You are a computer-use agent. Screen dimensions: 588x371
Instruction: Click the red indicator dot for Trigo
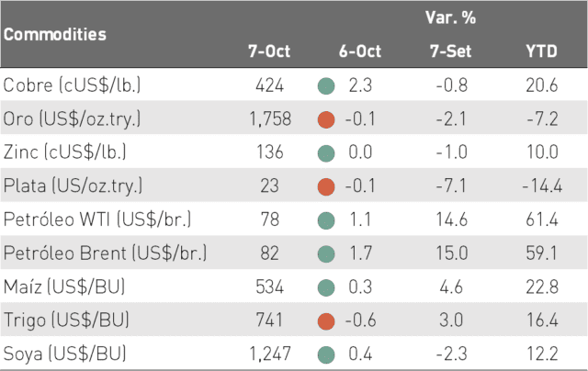(x=326, y=321)
